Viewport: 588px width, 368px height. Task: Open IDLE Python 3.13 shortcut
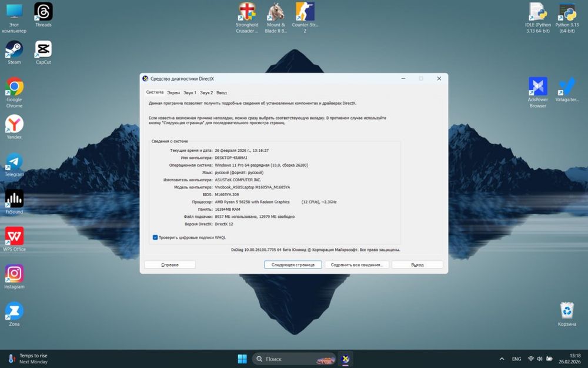coord(538,18)
